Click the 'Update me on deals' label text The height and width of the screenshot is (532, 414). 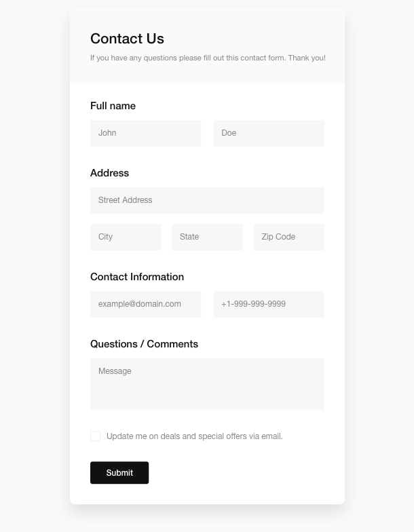point(194,436)
